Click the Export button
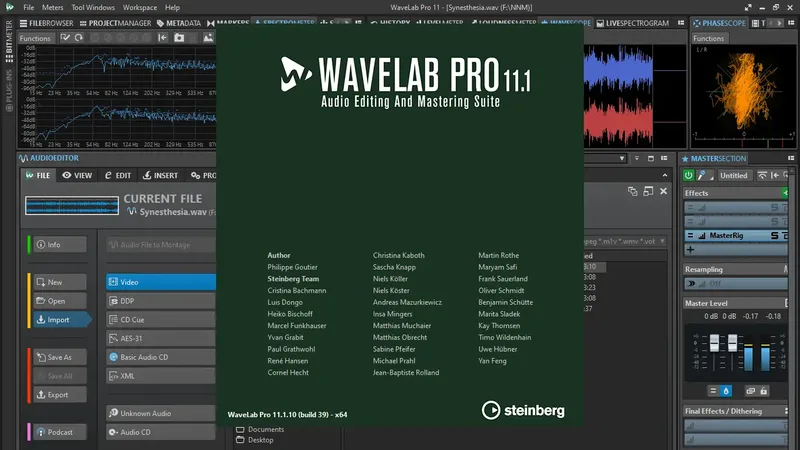Viewport: 800px width, 450px height. click(x=59, y=395)
